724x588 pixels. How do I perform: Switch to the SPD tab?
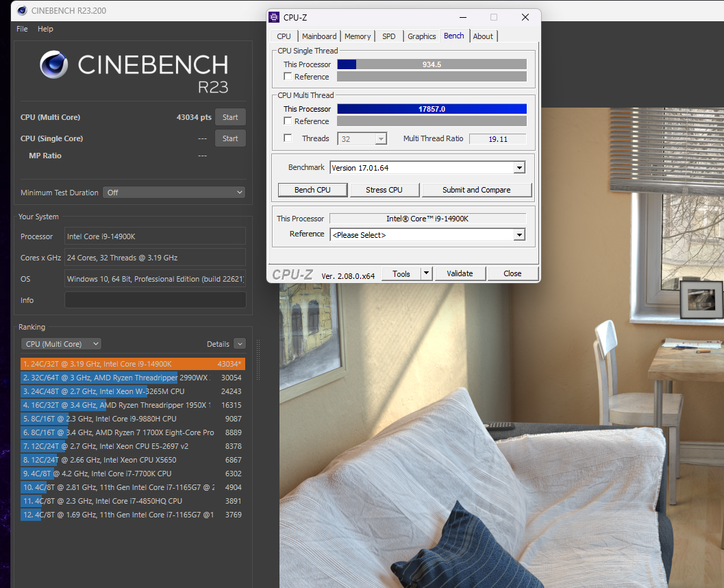coord(389,36)
